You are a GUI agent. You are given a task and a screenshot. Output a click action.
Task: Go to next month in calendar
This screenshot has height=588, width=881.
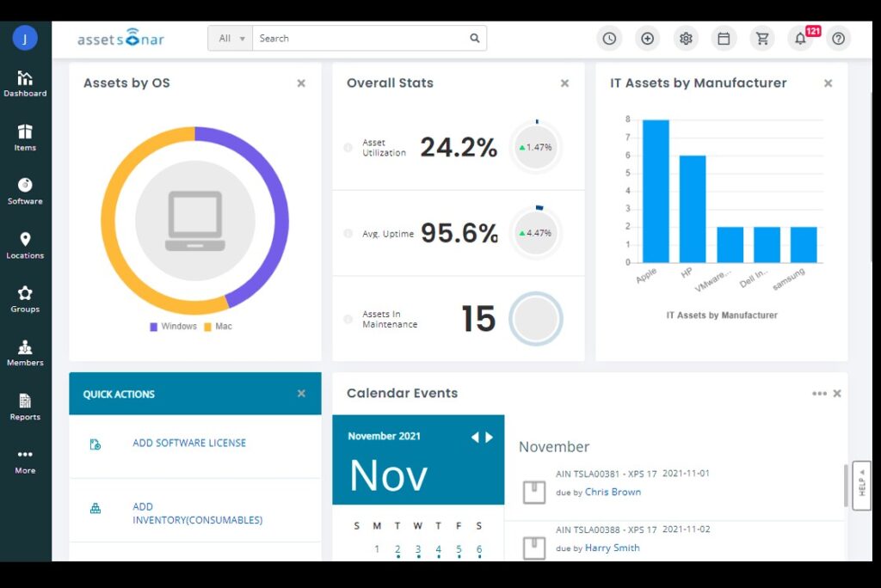(490, 437)
